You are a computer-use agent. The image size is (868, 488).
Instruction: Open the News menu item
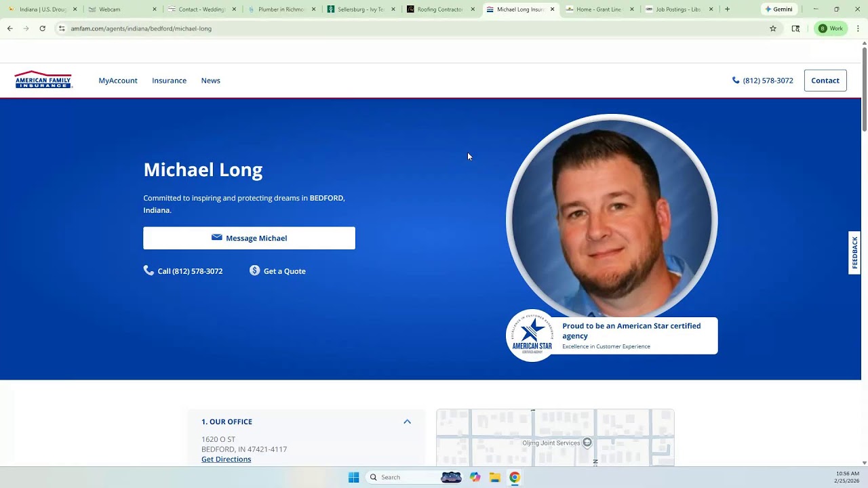[x=210, y=81]
